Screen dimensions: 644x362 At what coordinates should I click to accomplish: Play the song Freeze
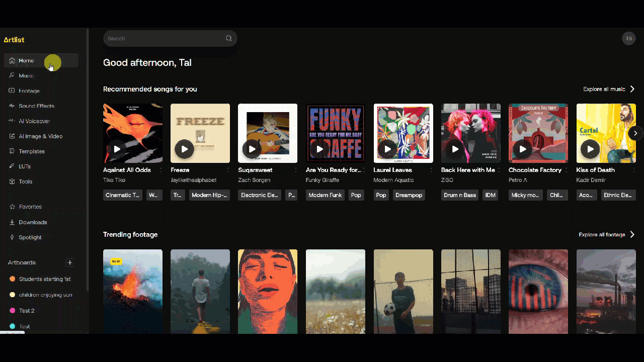pyautogui.click(x=185, y=149)
